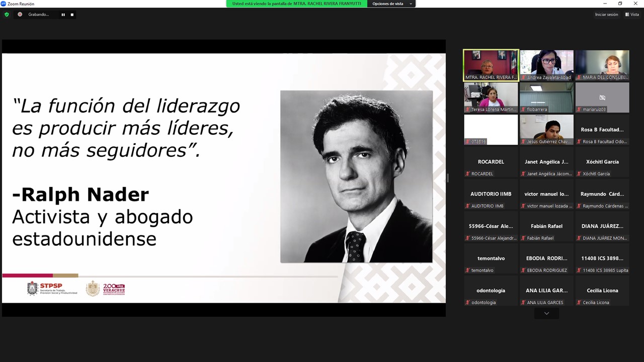
Task: Click the camera-off icon on mariaruiz03 tile
Action: 602,98
